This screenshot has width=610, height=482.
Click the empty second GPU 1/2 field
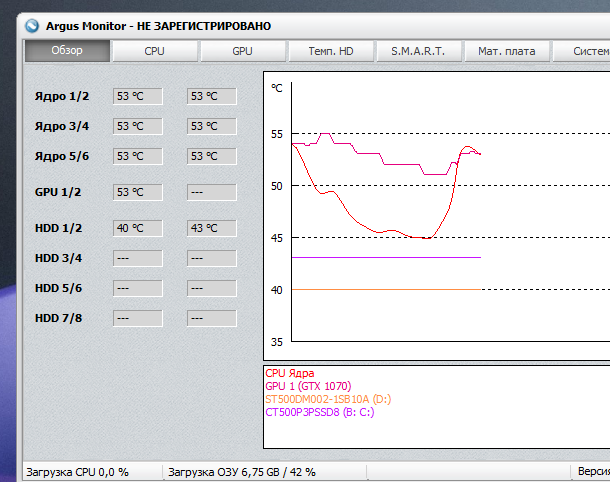click(211, 192)
